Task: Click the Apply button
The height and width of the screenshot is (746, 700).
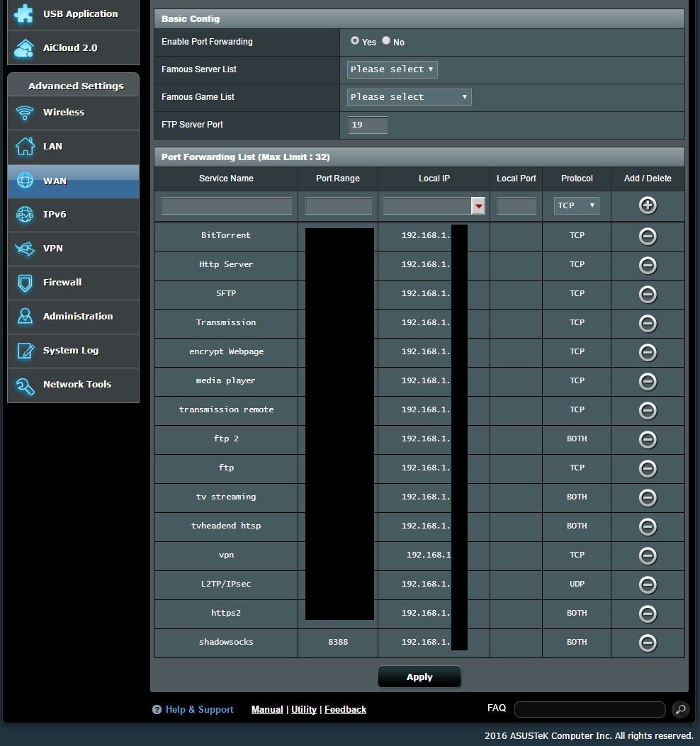Action: (419, 677)
